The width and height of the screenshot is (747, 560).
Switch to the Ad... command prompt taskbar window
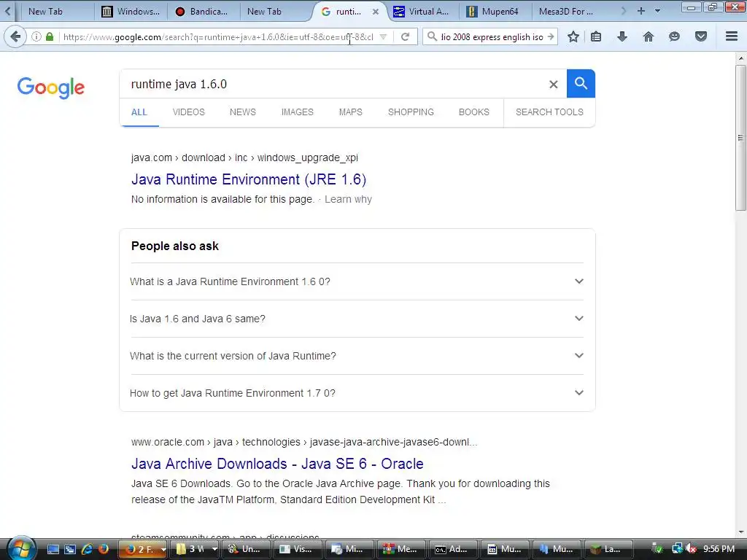point(452,549)
